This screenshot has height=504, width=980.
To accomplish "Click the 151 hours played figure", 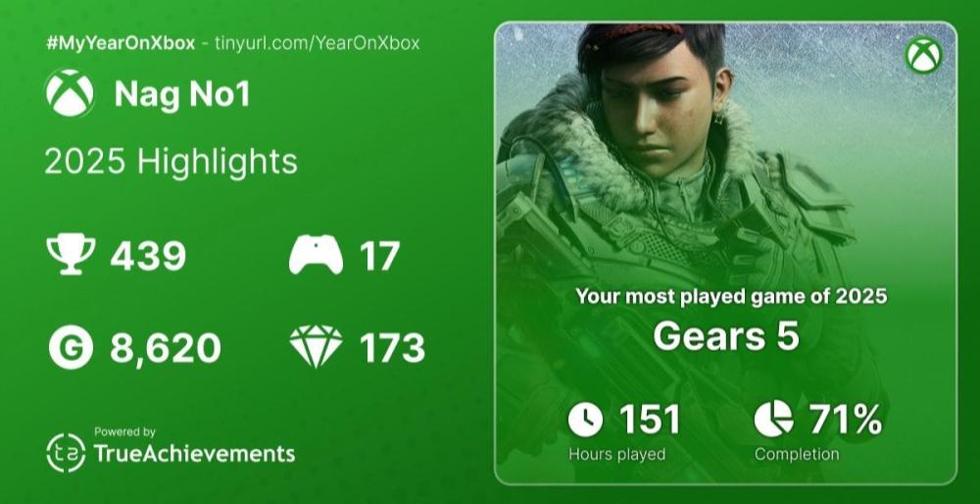I will [x=649, y=420].
